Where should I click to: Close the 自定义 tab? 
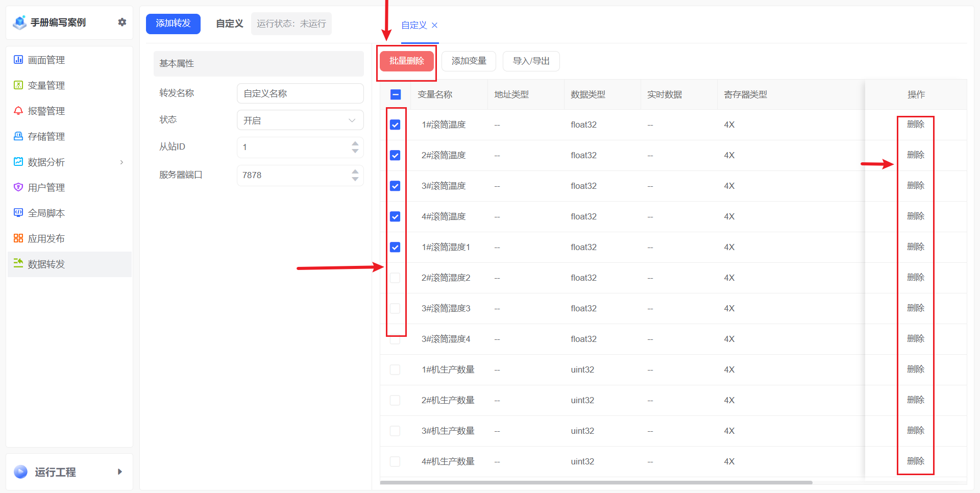[x=434, y=25]
